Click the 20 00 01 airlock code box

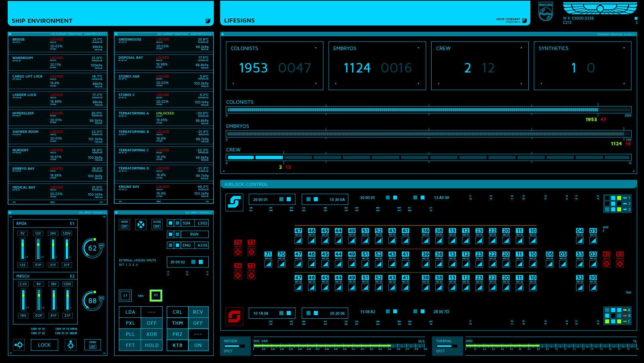pos(272,199)
